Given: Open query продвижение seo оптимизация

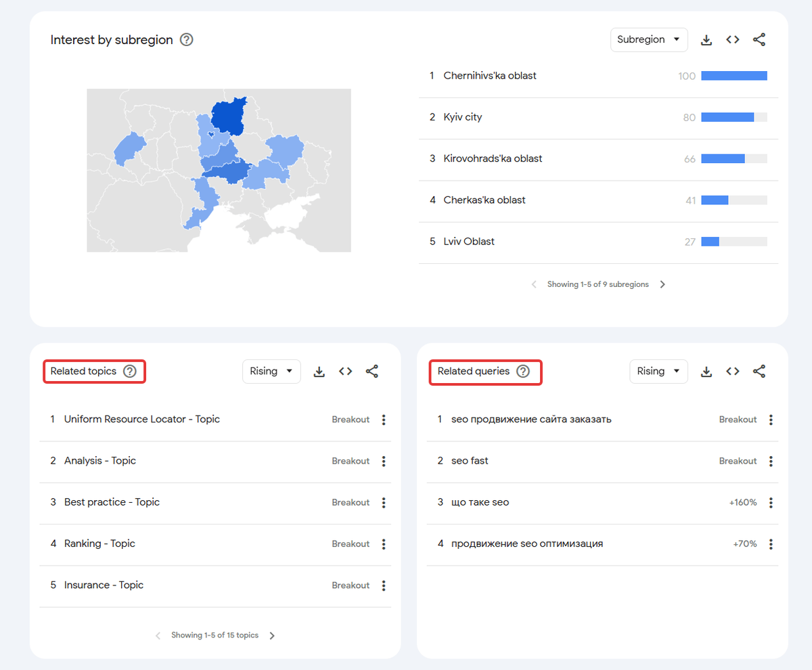Looking at the screenshot, I should click(x=527, y=543).
